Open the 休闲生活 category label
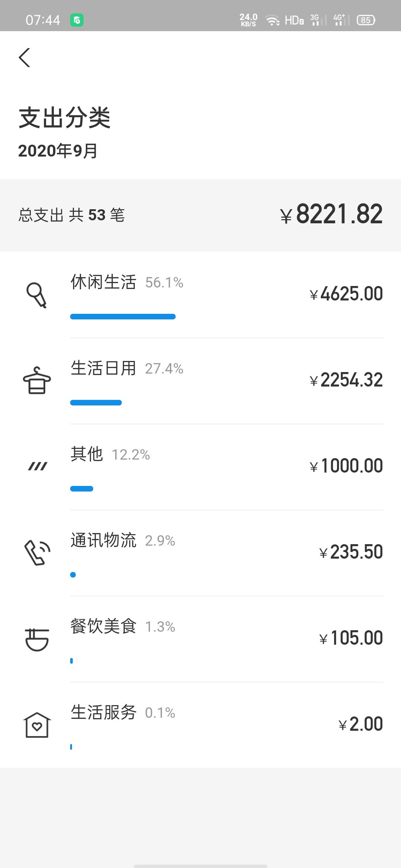 tap(104, 282)
